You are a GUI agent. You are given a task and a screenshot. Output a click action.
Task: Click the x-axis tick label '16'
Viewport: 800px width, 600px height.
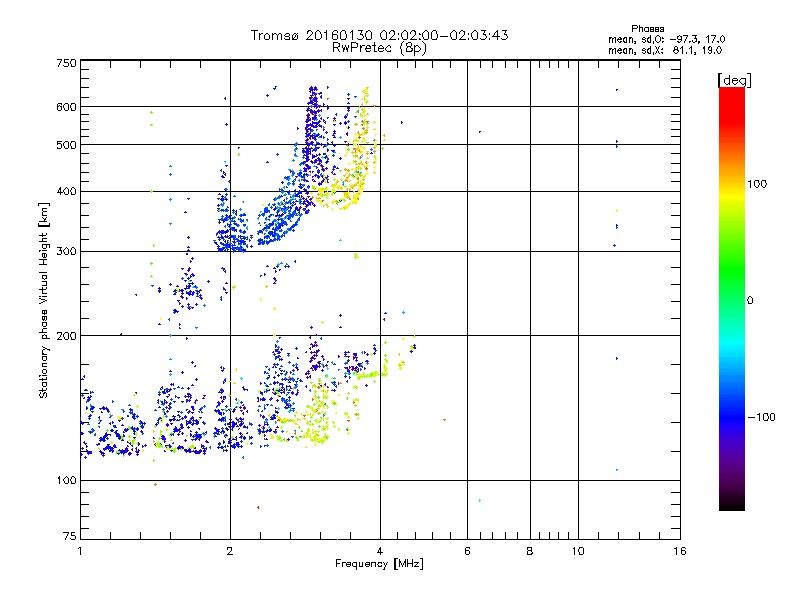tap(680, 551)
